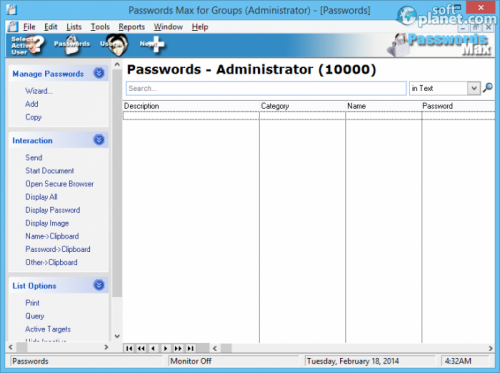Click the Send link

click(x=34, y=157)
